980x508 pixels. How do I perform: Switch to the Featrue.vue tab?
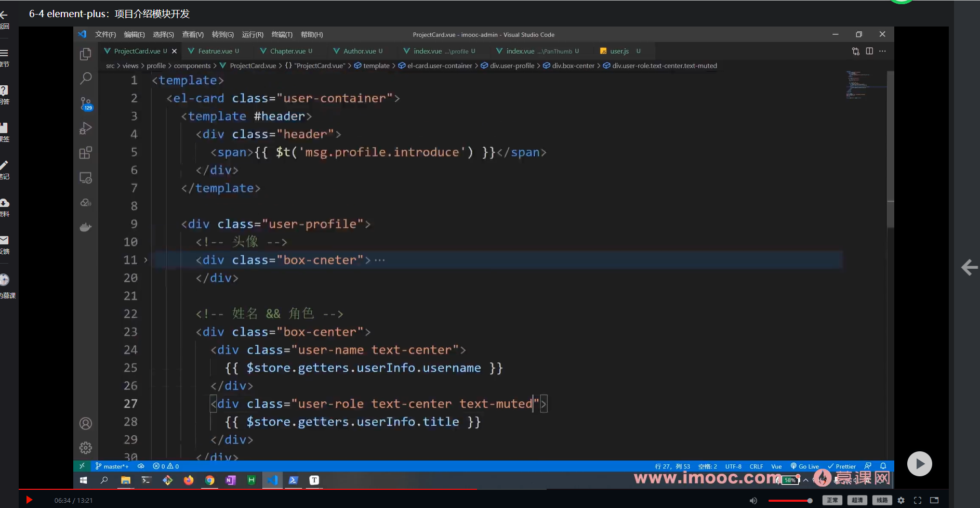216,51
